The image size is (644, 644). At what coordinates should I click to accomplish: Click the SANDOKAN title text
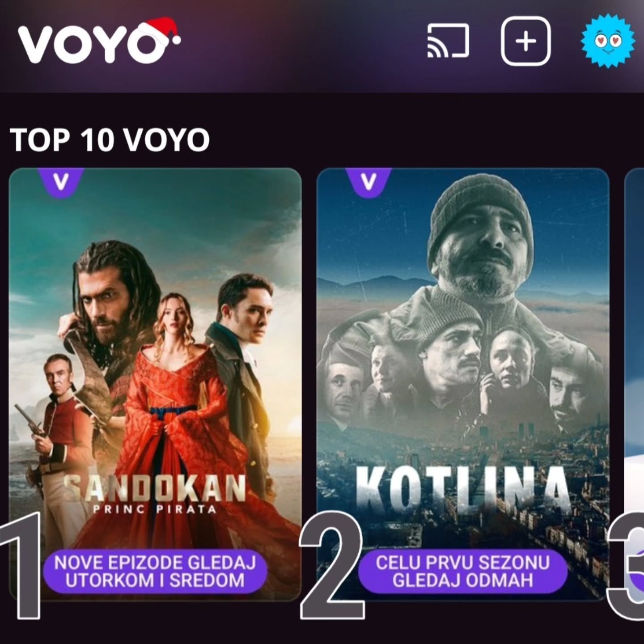click(155, 488)
